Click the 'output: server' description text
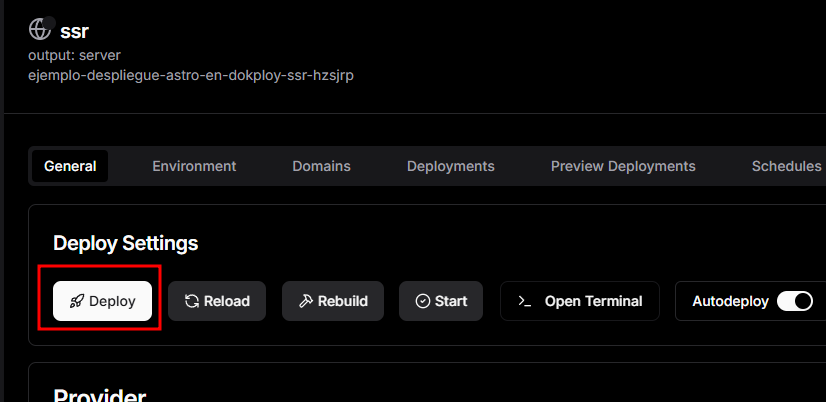Image resolution: width=826 pixels, height=402 pixels. [x=74, y=55]
